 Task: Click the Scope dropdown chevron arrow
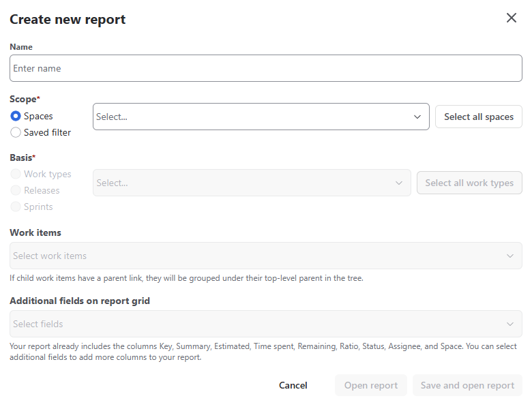[x=417, y=117]
